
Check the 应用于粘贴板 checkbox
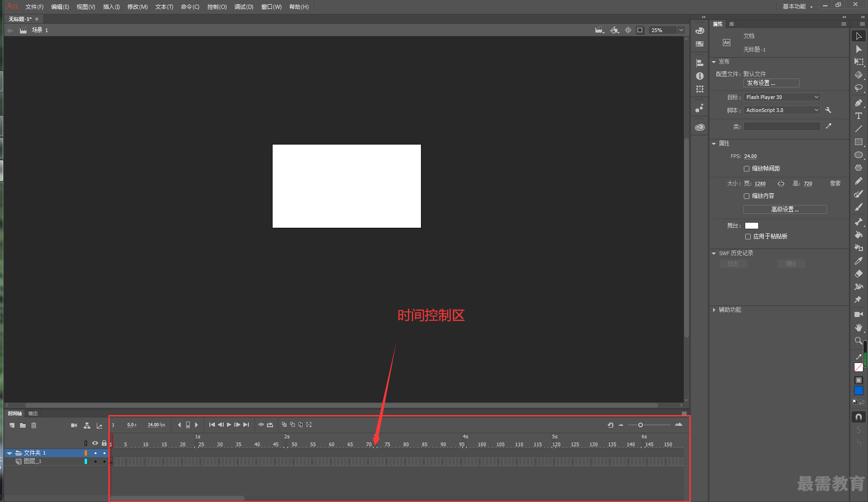(x=748, y=237)
